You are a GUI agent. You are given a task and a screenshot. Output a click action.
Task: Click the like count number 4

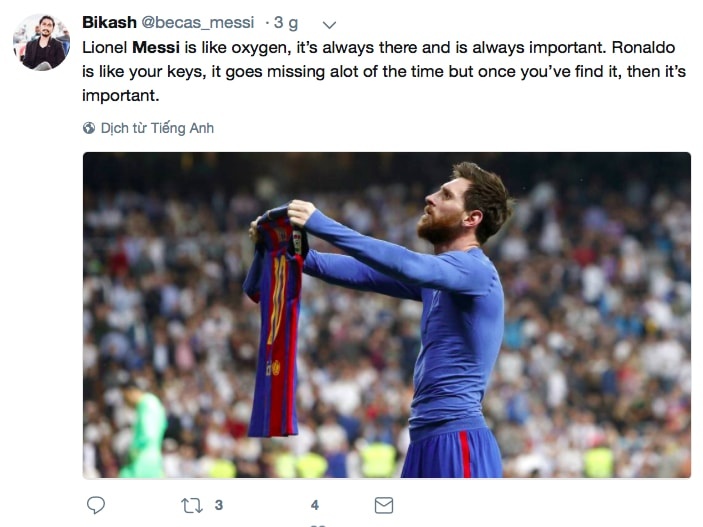point(315,505)
